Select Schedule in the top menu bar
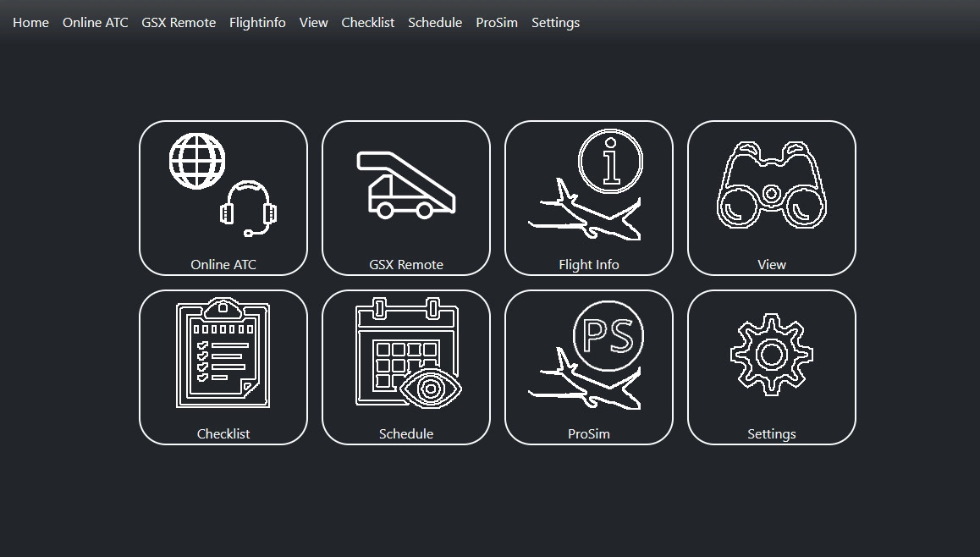This screenshot has width=980, height=557. (x=435, y=23)
